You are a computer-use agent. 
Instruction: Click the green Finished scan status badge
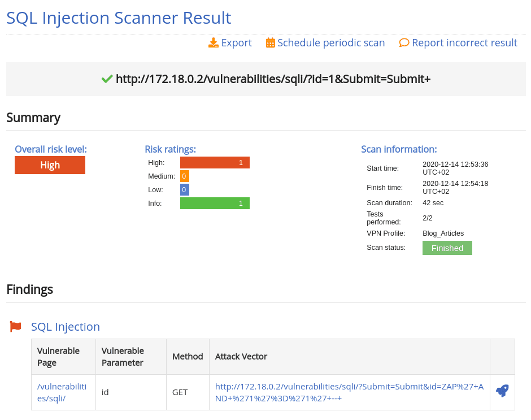tap(447, 248)
